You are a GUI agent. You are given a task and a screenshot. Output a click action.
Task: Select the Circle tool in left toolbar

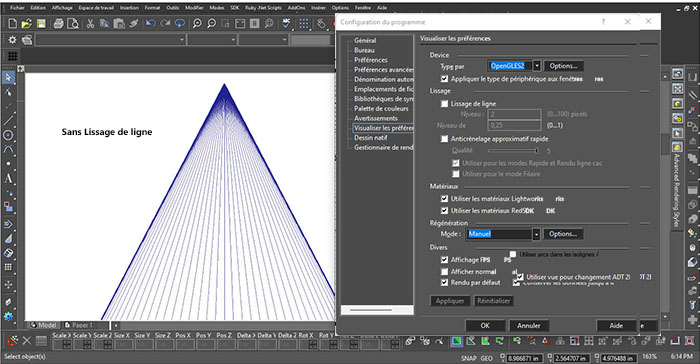pos(8,135)
